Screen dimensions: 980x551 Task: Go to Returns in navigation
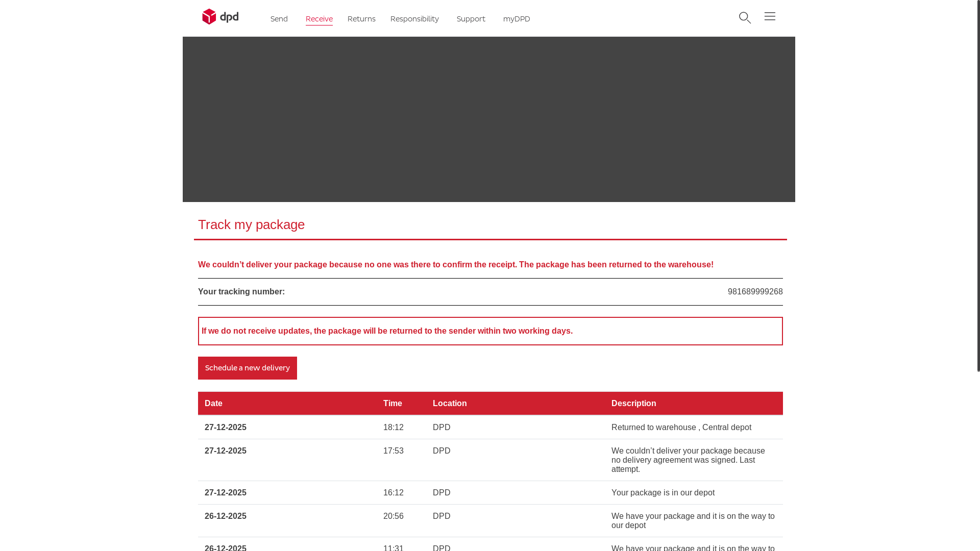pos(361,19)
